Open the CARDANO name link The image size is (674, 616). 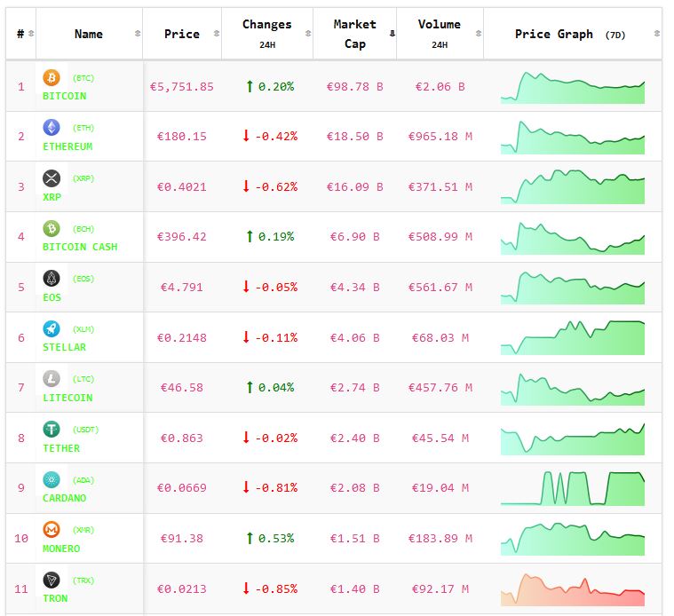coord(65,498)
